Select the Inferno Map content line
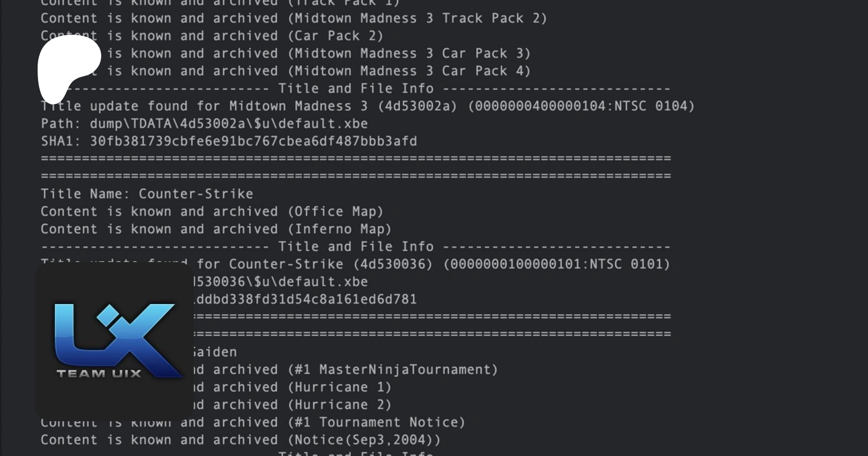This screenshot has width=868, height=456. 216,229
